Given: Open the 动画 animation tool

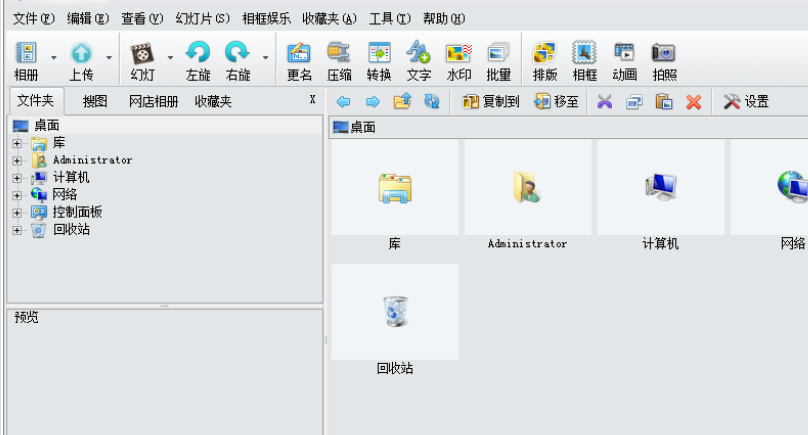Looking at the screenshot, I should coord(625,61).
